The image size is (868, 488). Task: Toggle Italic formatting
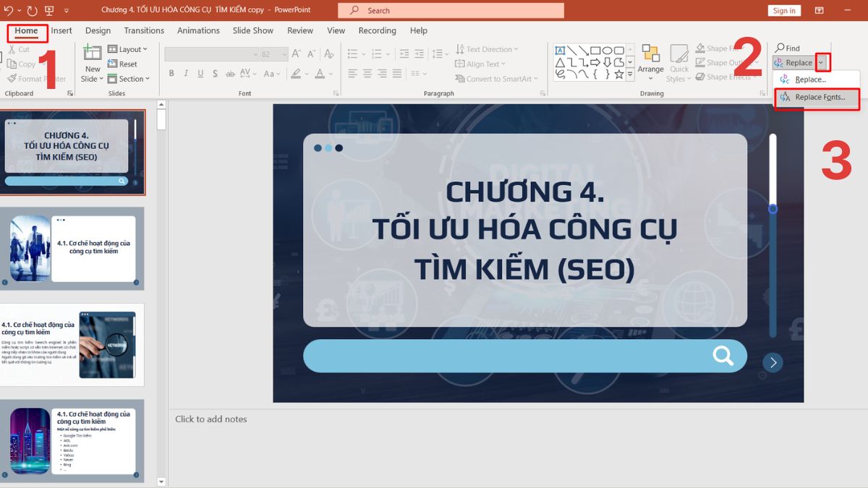(x=186, y=74)
